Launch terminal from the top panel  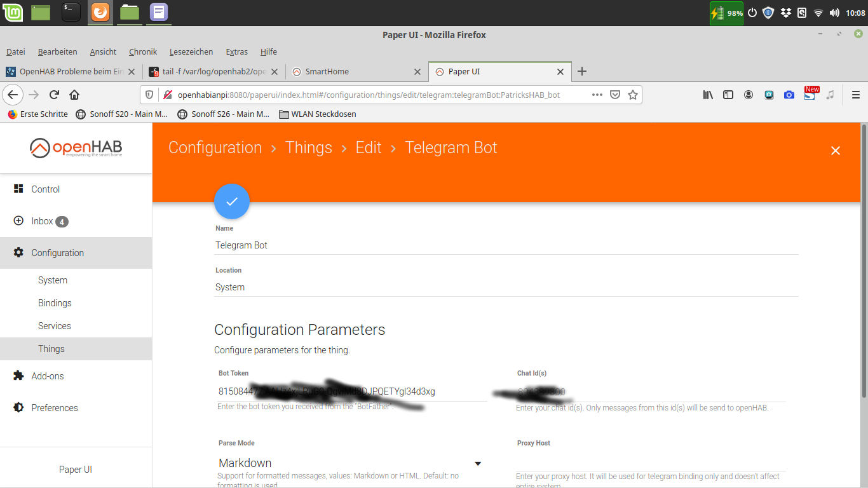[71, 12]
